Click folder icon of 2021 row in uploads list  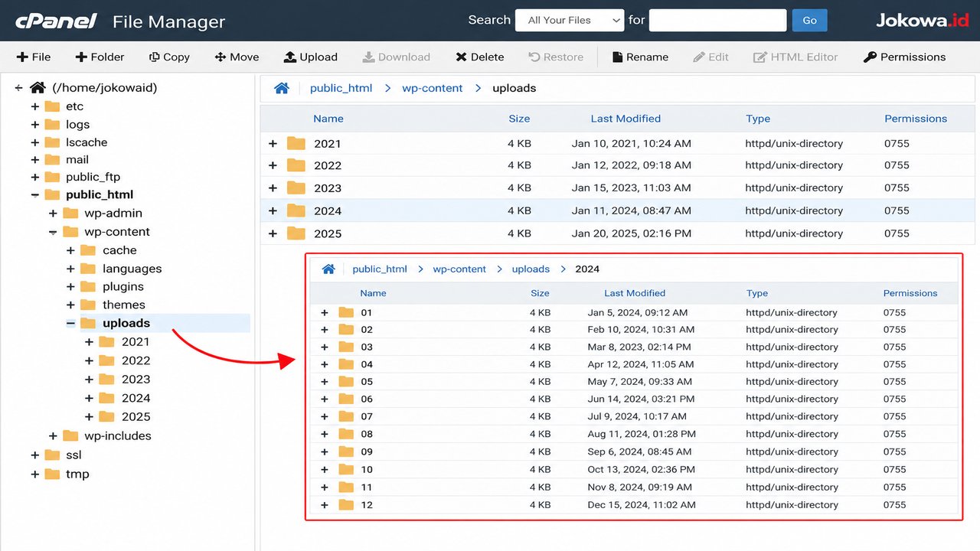click(296, 143)
